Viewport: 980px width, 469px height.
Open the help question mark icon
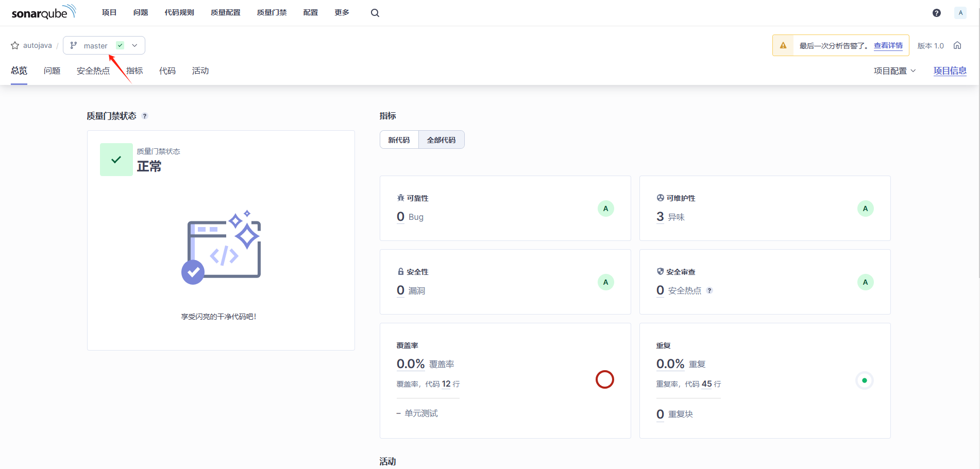937,13
